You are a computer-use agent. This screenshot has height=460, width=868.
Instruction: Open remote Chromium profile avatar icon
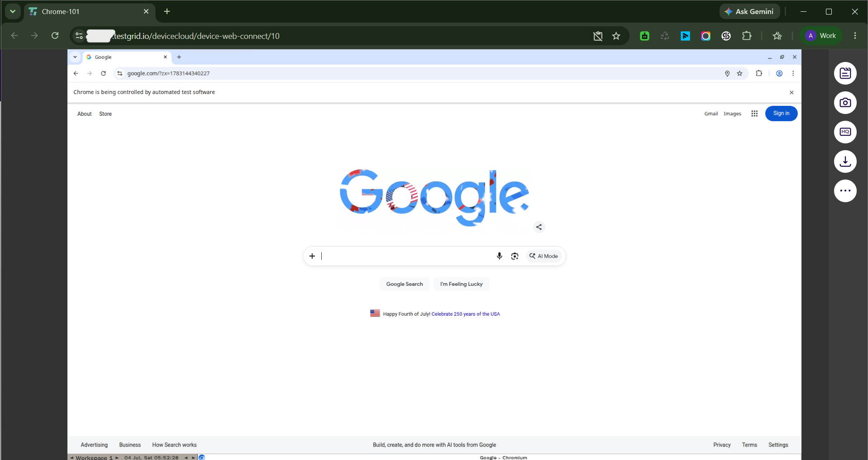pyautogui.click(x=779, y=73)
